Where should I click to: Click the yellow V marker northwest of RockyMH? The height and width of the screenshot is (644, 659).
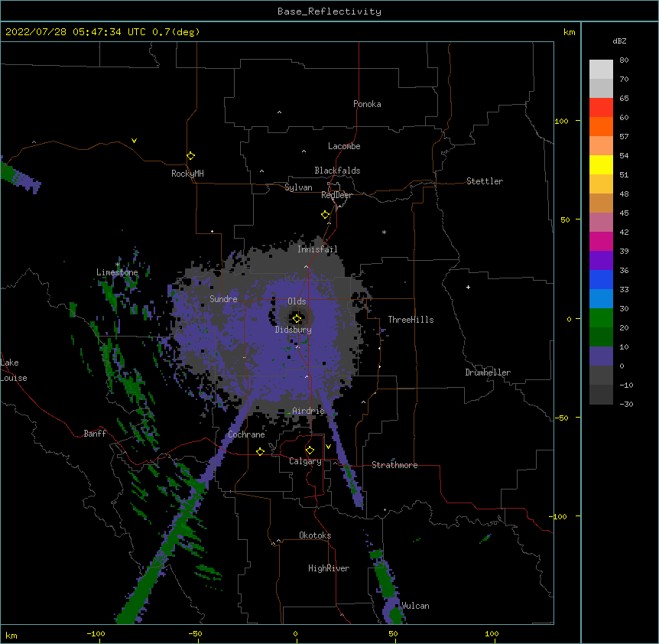pos(134,141)
